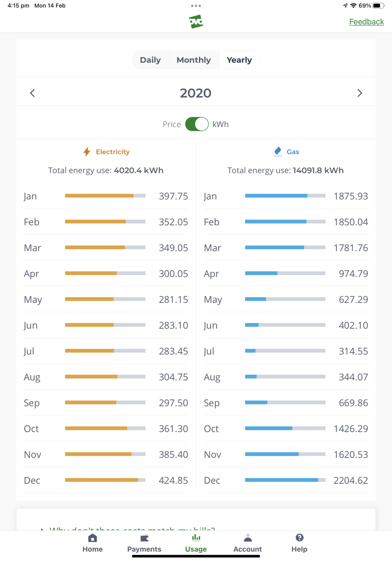
Task: Open the Feedback link
Action: 366,22
